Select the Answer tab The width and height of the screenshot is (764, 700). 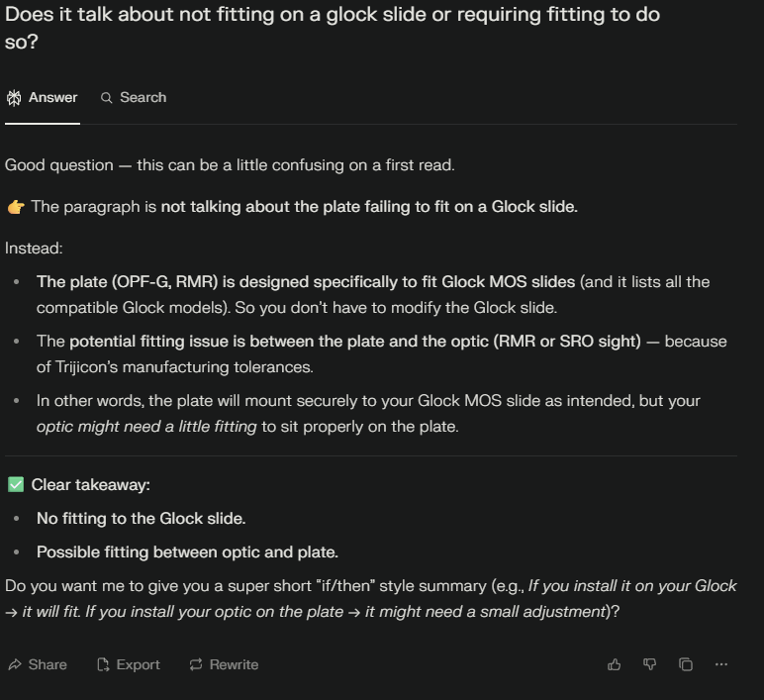(43, 97)
